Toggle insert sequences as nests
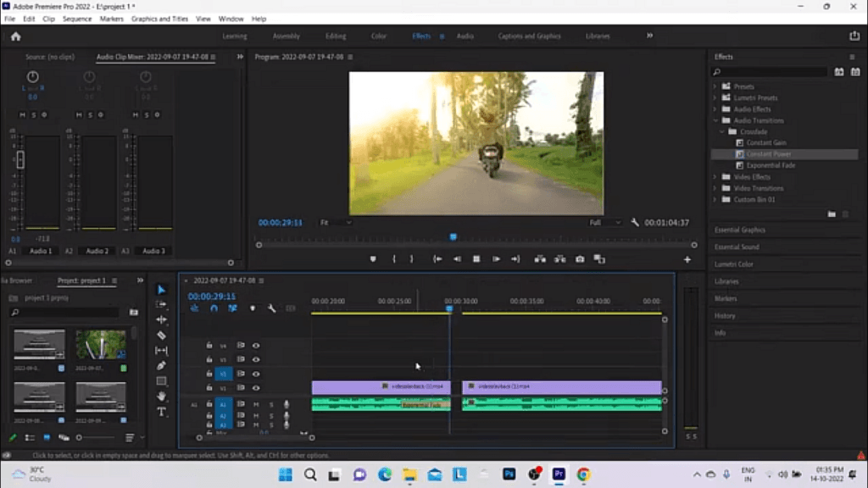The image size is (868, 488). click(194, 308)
